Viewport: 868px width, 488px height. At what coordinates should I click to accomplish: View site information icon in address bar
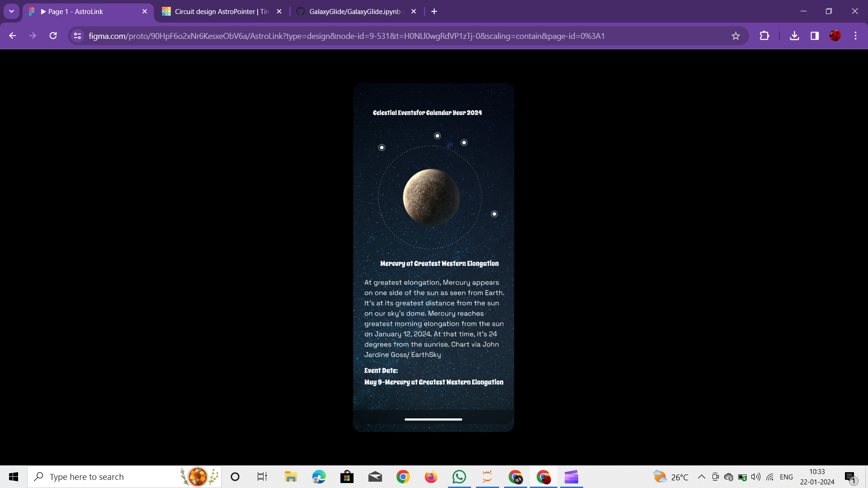coord(77,36)
